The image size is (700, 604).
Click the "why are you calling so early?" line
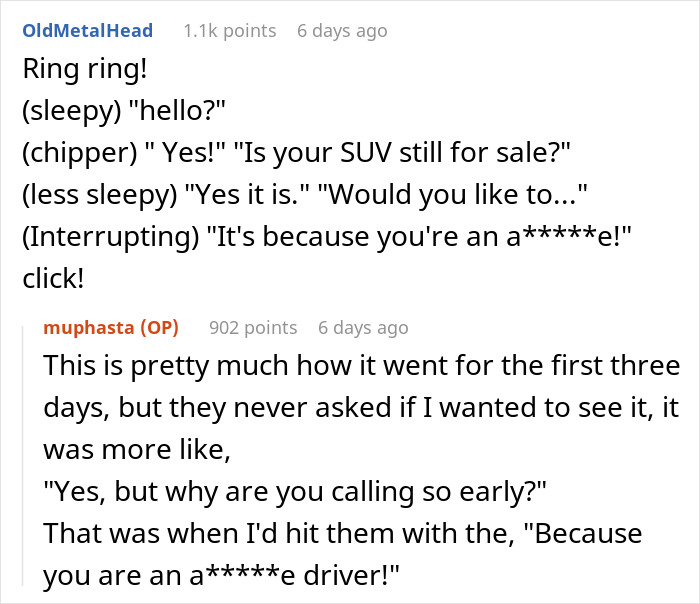coord(295,492)
